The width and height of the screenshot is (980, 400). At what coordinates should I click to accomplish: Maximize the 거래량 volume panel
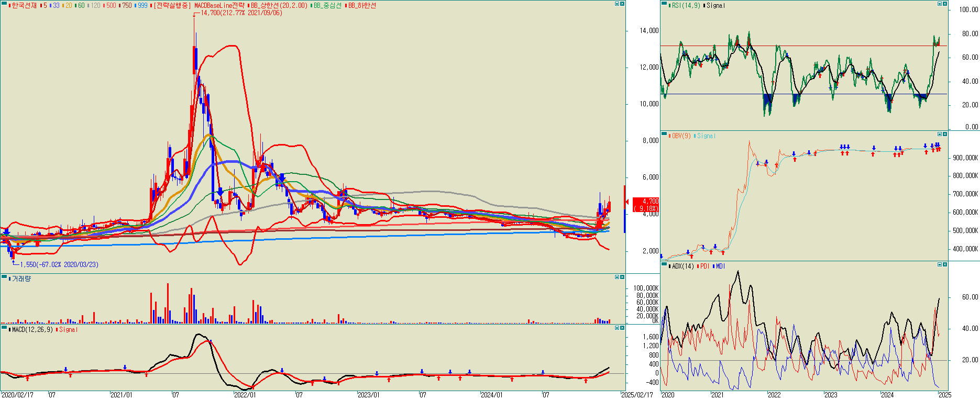[617, 277]
